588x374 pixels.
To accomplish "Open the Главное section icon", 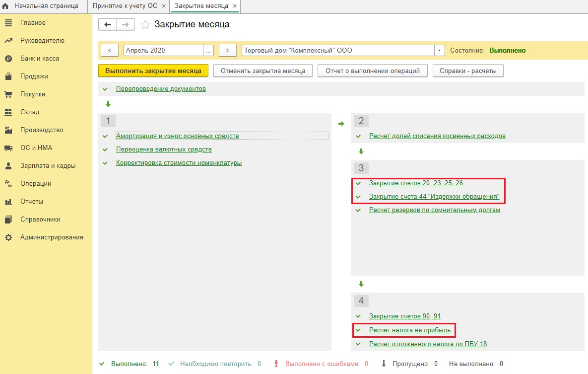I will point(8,23).
